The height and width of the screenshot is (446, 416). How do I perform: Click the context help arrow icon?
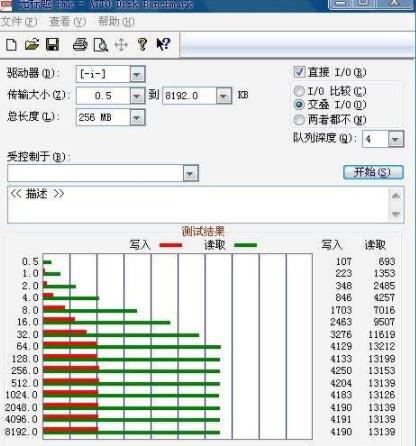pyautogui.click(x=163, y=44)
